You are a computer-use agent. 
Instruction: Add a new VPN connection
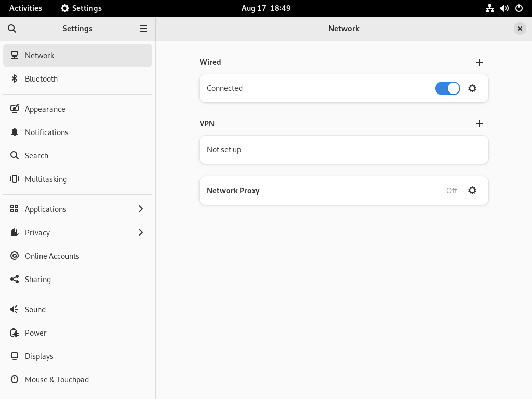coord(479,124)
